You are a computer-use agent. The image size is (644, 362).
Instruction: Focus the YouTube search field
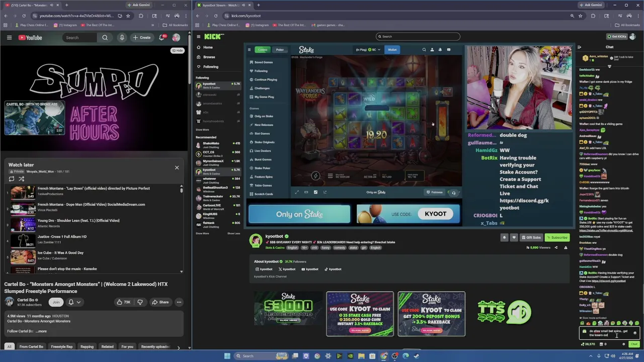[80, 38]
